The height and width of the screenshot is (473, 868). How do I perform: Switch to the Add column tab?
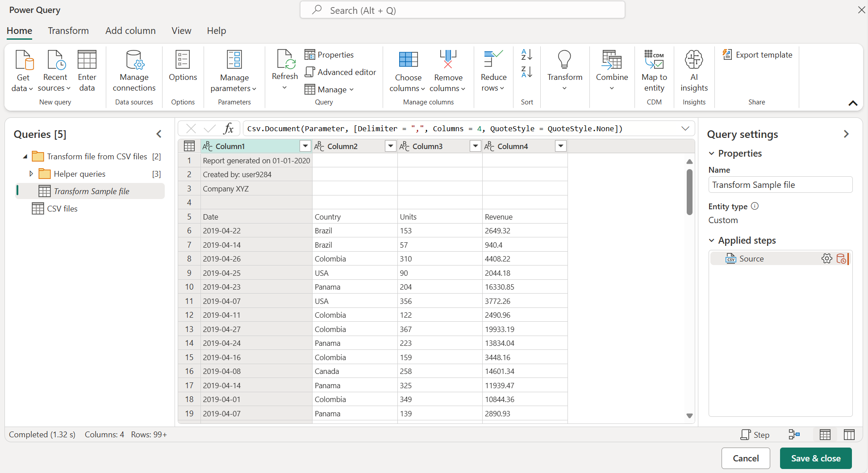point(130,31)
